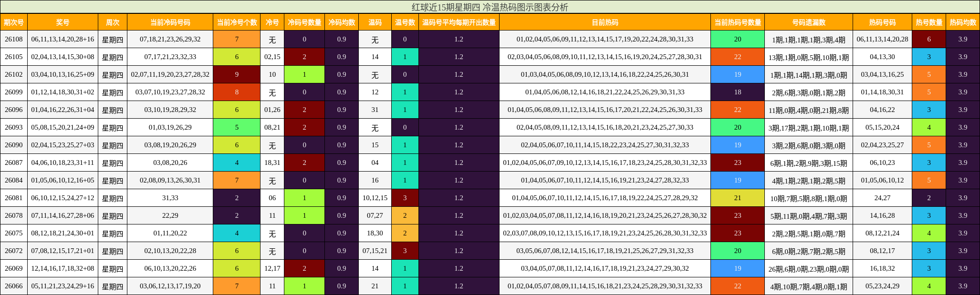980x295 pixels.
Task: Select hot count cell 18 in row 26099
Action: [x=738, y=92]
